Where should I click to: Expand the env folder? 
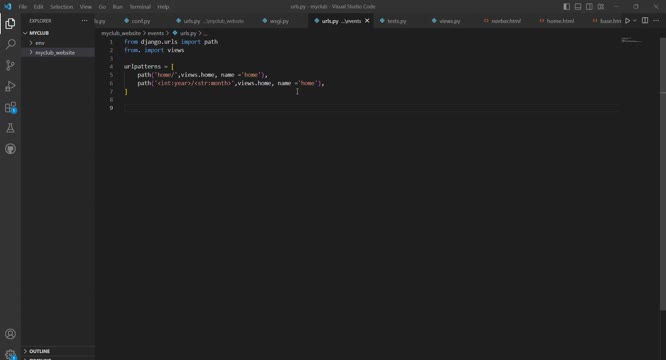pyautogui.click(x=40, y=43)
